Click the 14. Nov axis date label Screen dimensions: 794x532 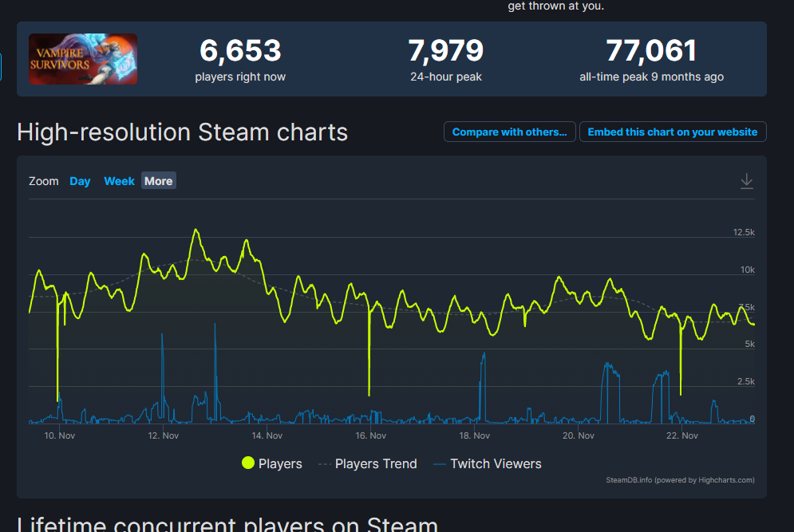[x=267, y=435]
